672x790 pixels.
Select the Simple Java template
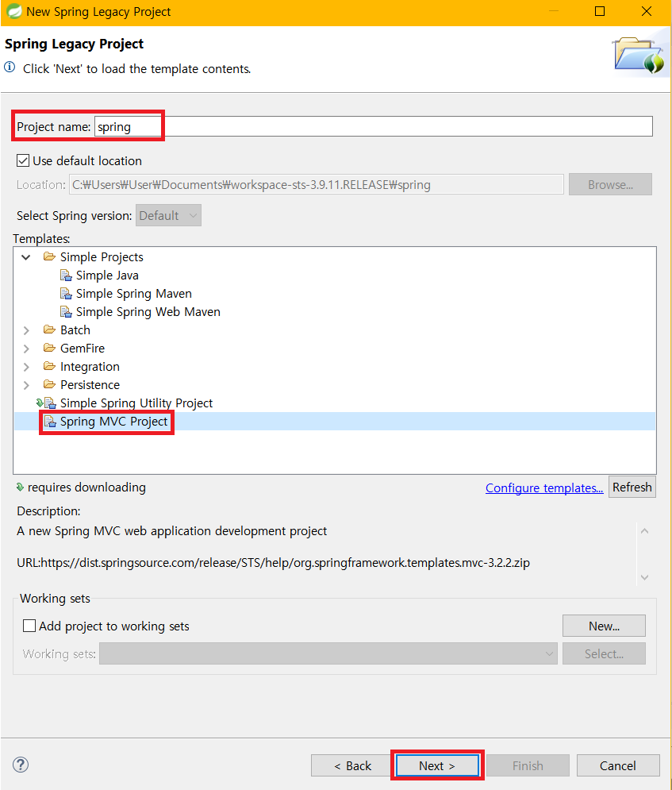click(107, 275)
